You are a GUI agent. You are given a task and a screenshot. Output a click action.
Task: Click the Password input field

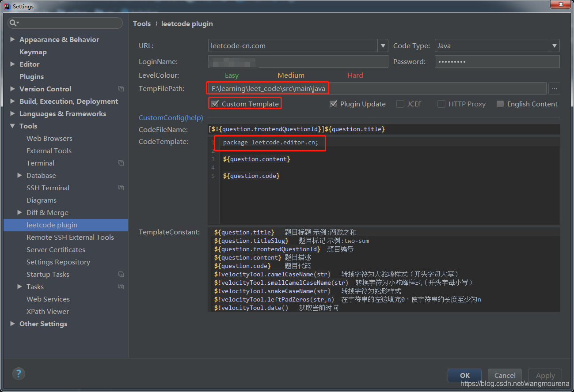click(x=497, y=61)
